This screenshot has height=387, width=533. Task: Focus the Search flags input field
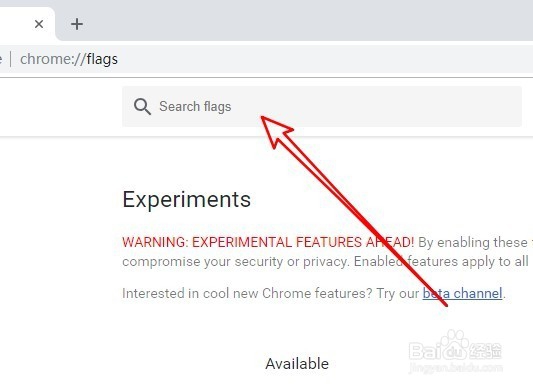pyautogui.click(x=322, y=106)
